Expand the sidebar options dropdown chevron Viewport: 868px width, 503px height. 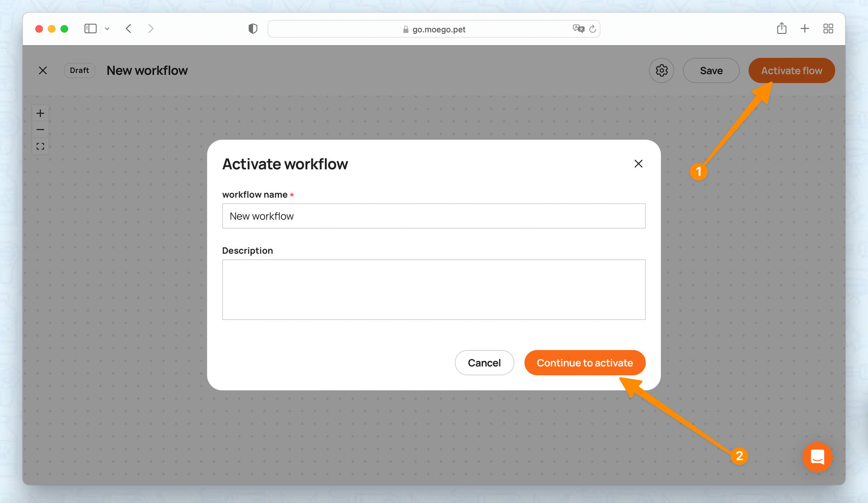107,29
